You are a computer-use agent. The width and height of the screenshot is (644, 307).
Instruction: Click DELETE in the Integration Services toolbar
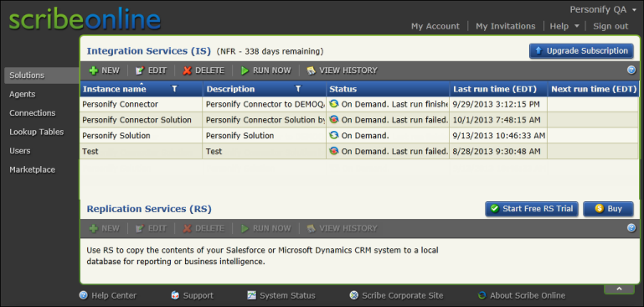pyautogui.click(x=204, y=70)
